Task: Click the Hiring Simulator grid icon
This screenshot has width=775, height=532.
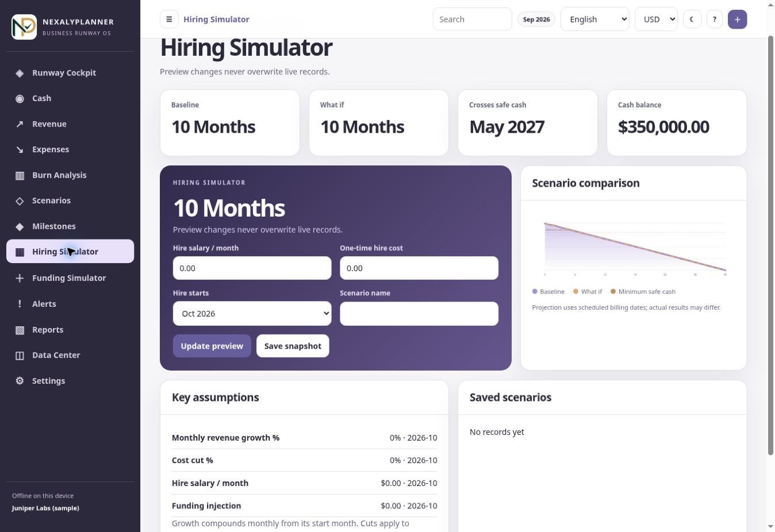Action: coord(20,252)
